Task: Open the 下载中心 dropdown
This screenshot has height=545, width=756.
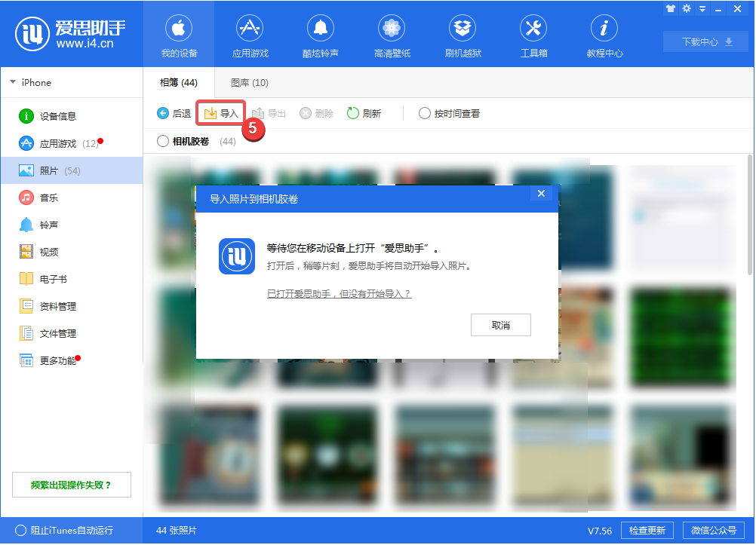Action: click(x=705, y=41)
